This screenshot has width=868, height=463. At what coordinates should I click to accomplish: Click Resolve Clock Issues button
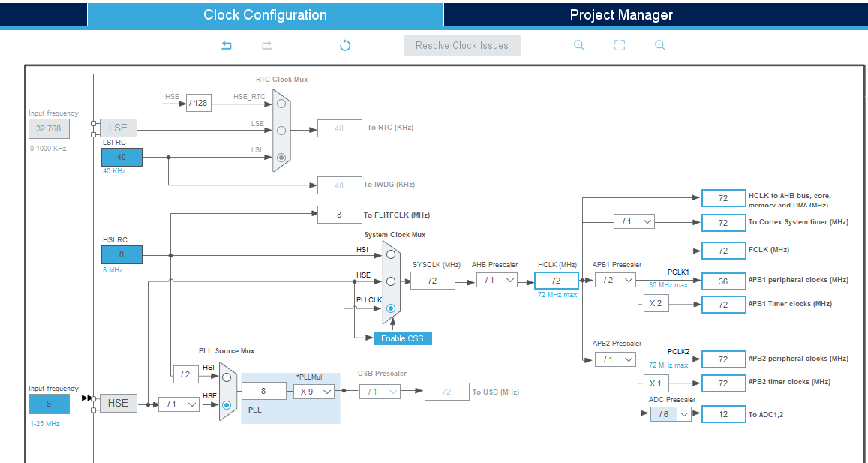point(461,46)
